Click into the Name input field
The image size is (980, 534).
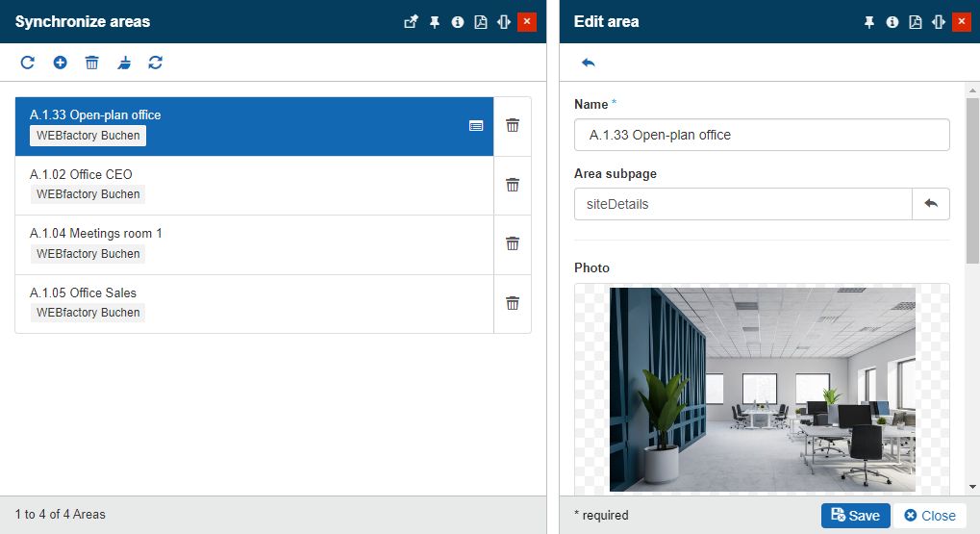tap(762, 135)
